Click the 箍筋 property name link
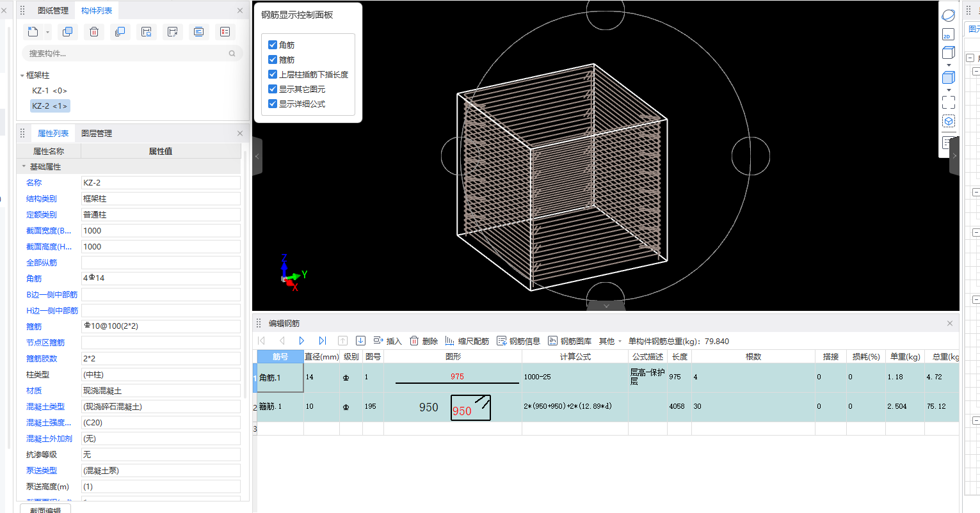 pyautogui.click(x=34, y=327)
